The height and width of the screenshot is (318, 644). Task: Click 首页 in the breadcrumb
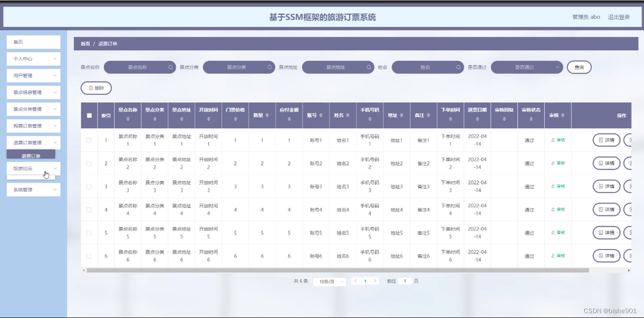[x=85, y=44]
